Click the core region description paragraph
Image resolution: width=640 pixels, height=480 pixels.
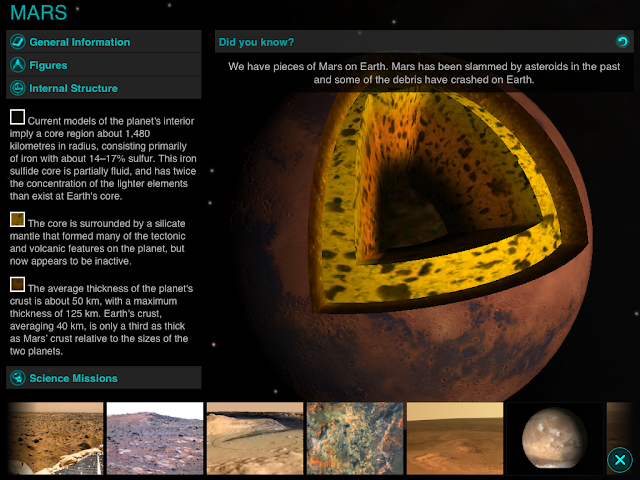(x=103, y=158)
